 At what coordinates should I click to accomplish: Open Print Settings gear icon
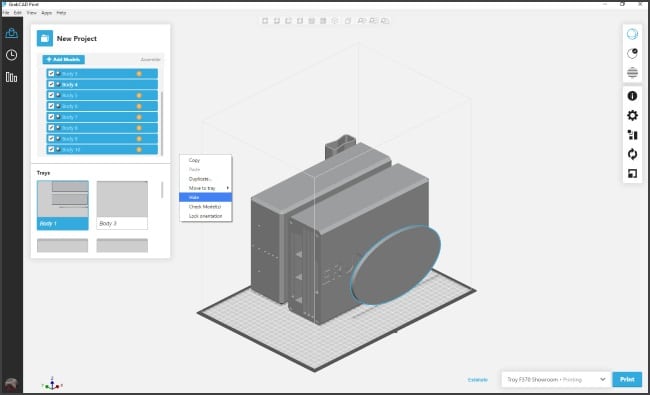pyautogui.click(x=632, y=115)
